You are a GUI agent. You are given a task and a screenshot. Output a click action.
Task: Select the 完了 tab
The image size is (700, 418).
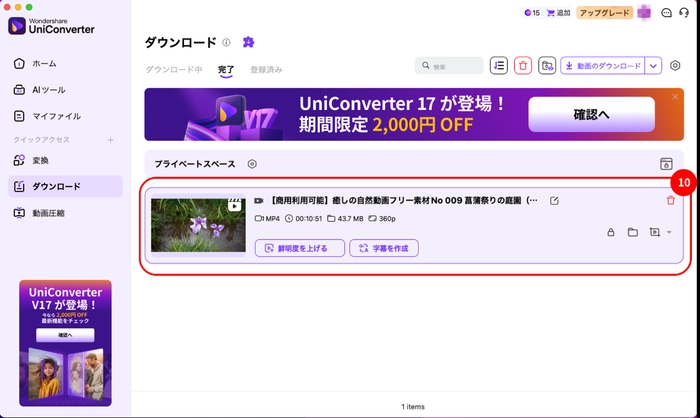[x=226, y=69]
